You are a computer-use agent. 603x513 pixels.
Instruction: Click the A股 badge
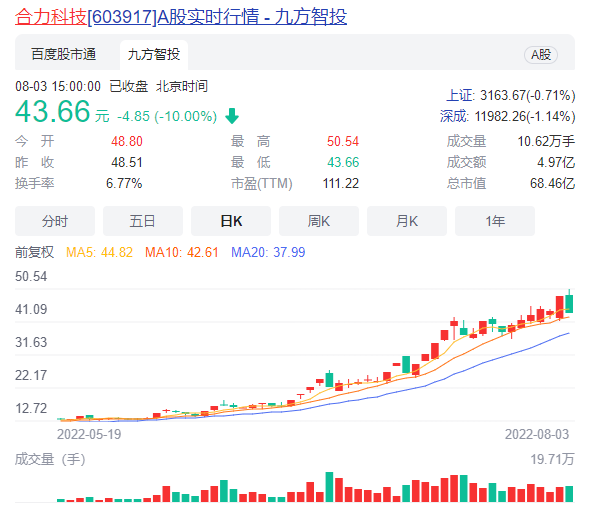click(541, 55)
